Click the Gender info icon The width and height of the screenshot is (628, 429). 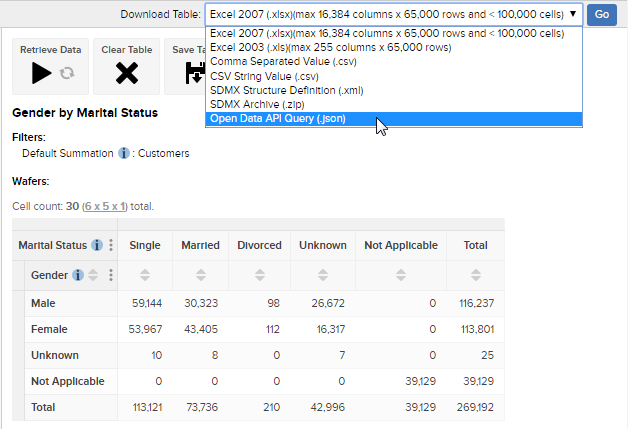pos(77,275)
